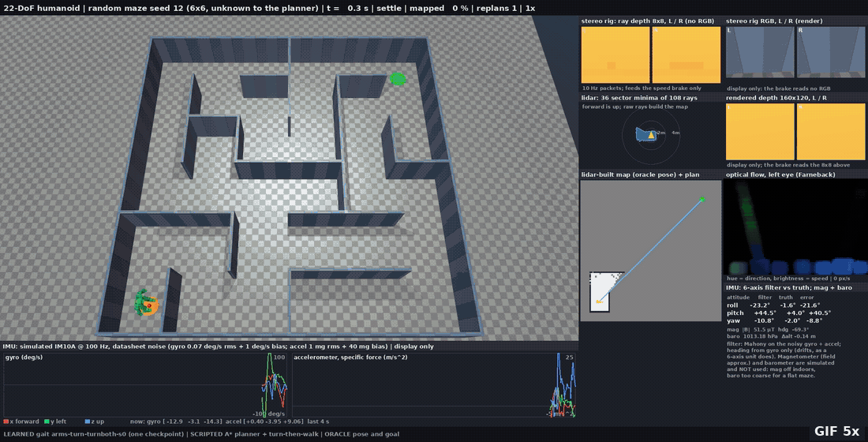Click the 'rendered depth 160x120, L / R' heading
This screenshot has width=868, height=442.
[776, 98]
